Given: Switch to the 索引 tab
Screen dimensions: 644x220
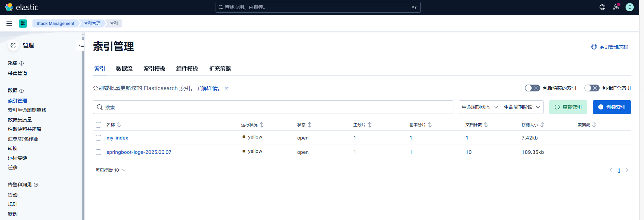Looking at the screenshot, I should pos(100,69).
